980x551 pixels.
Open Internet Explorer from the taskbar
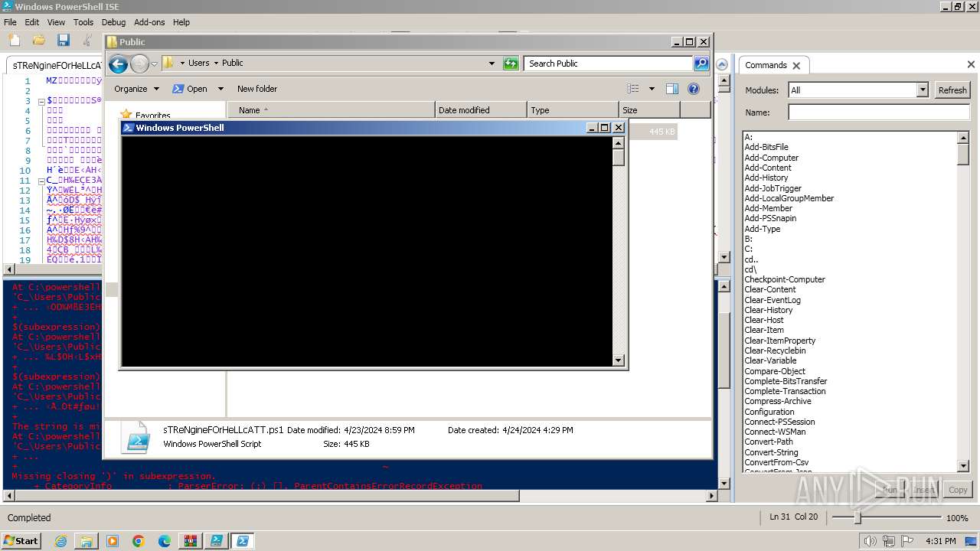[60, 541]
